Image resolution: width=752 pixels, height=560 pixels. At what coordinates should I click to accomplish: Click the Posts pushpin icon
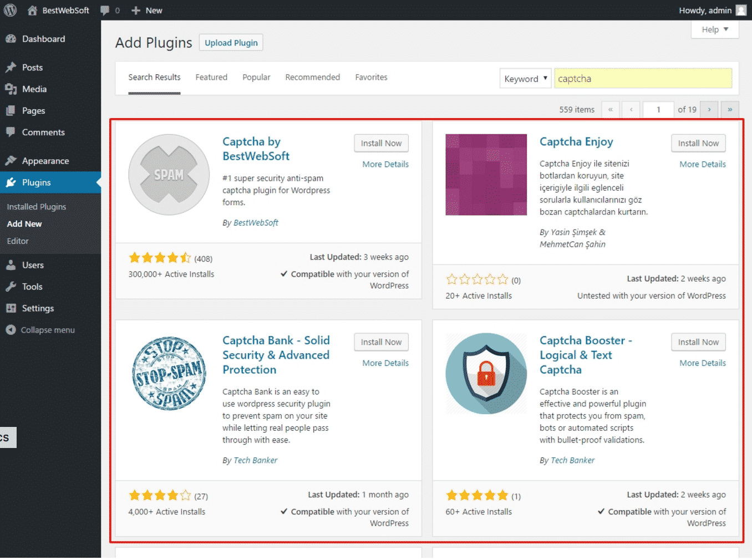[x=11, y=67]
